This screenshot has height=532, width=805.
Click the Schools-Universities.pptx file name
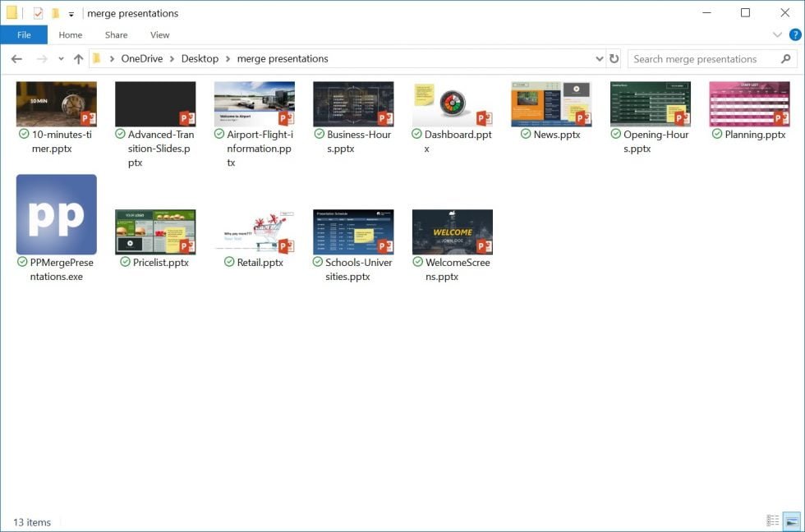[358, 269]
